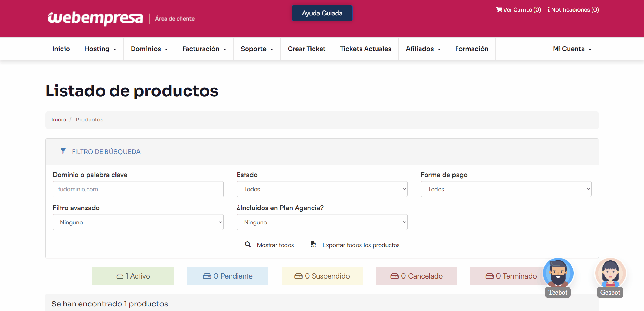This screenshot has height=311, width=644.
Task: Open the Filtro avanzado dropdown
Action: (138, 222)
